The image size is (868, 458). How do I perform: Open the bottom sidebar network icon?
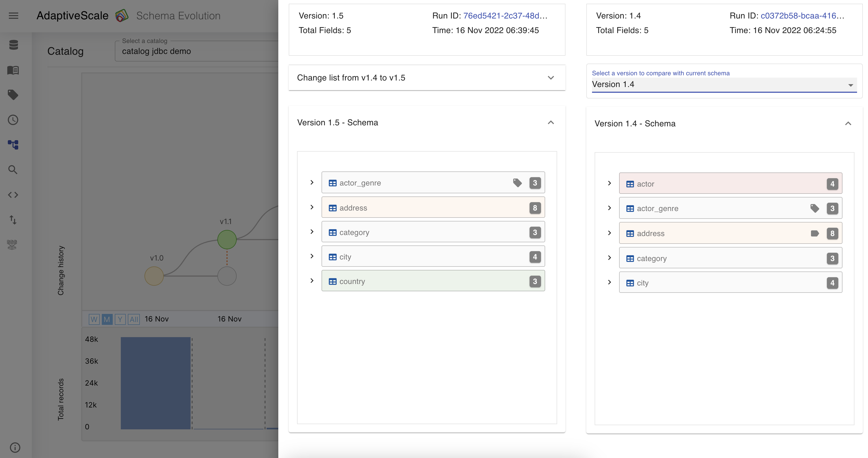(x=12, y=245)
